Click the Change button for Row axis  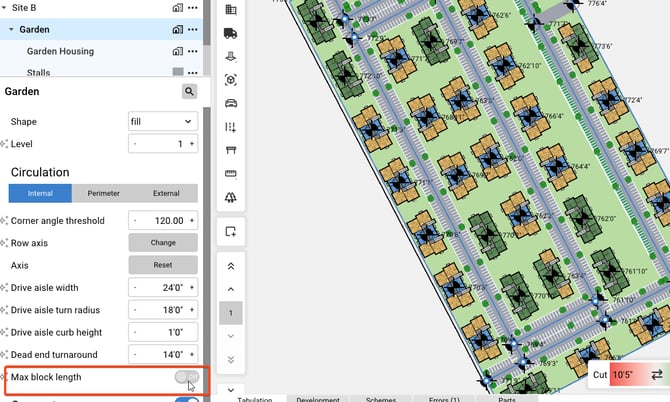pos(163,242)
